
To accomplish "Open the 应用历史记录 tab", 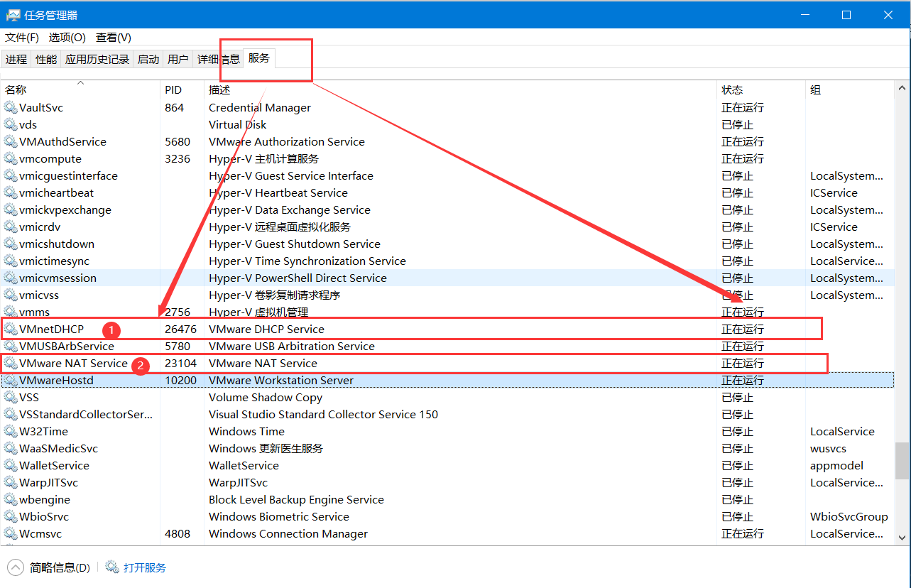I will coord(97,59).
